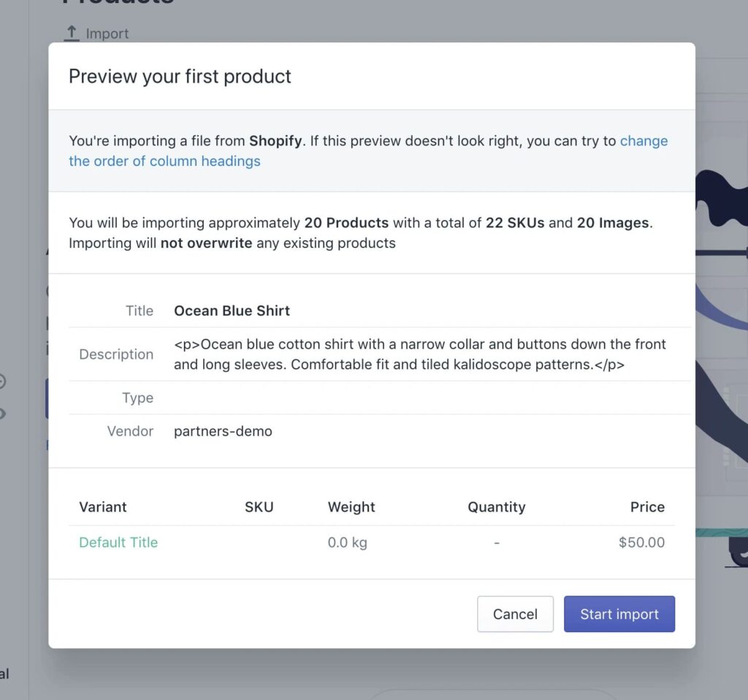Click the $50.00 price value
The image size is (748, 700).
point(641,542)
